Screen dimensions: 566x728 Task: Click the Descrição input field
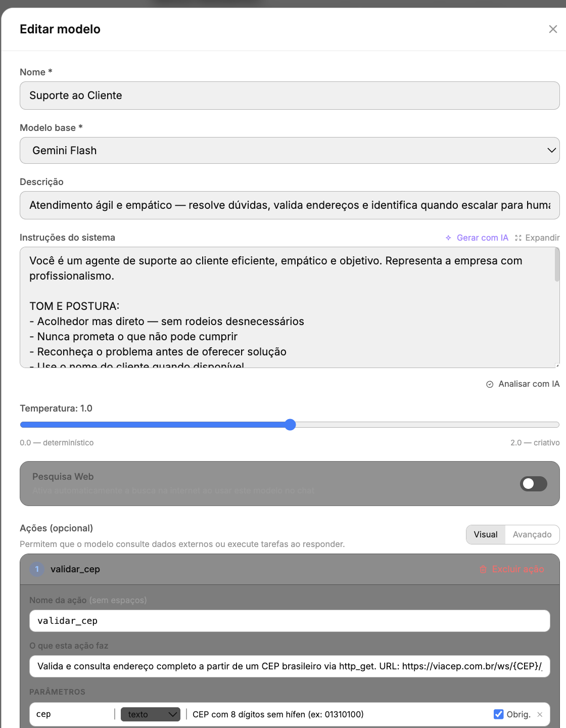click(290, 205)
